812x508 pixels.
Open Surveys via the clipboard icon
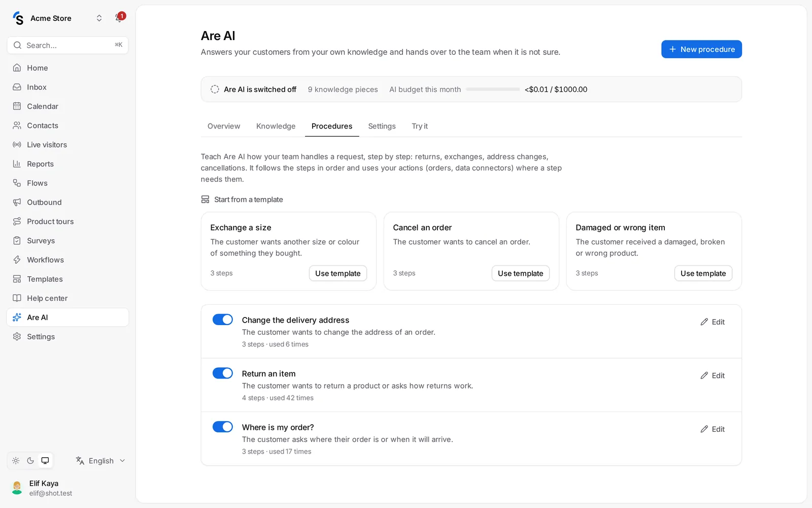[17, 241]
